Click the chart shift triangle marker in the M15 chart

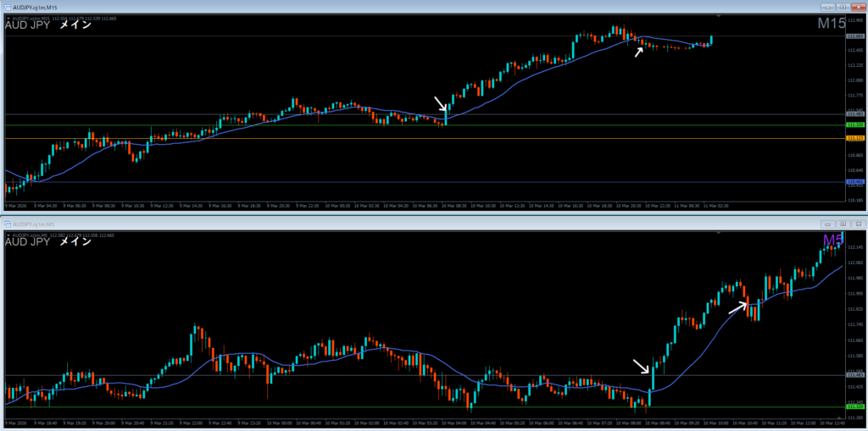click(x=719, y=16)
